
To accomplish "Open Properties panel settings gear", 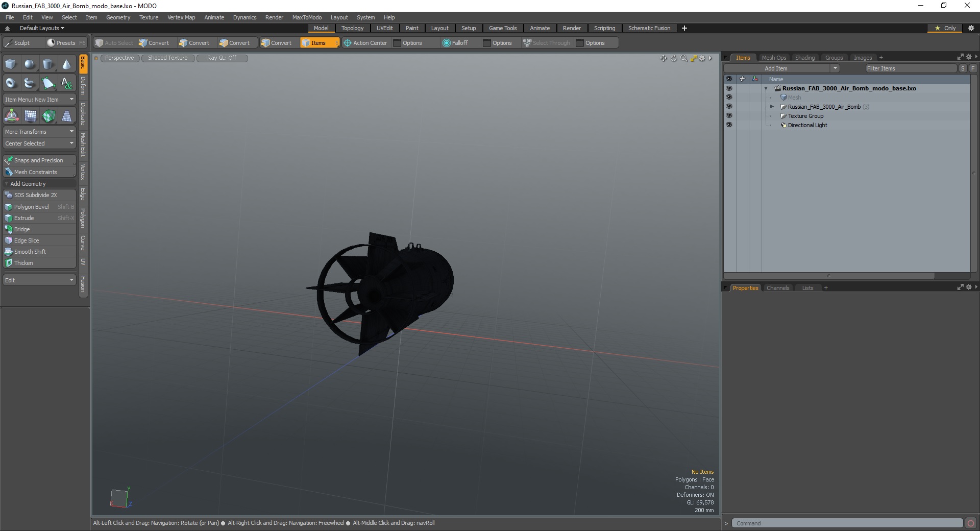I will pos(968,287).
